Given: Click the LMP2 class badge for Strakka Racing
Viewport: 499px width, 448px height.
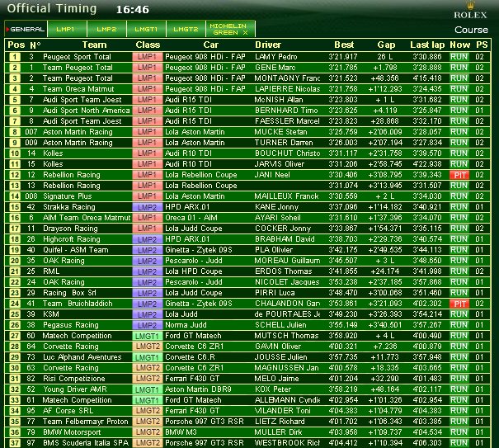Looking at the screenshot, I should tap(146, 207).
